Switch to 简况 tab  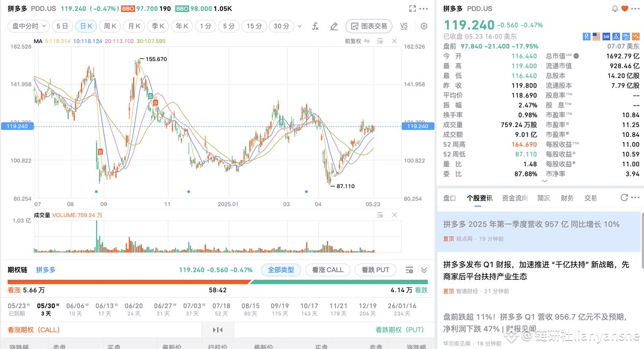544,198
